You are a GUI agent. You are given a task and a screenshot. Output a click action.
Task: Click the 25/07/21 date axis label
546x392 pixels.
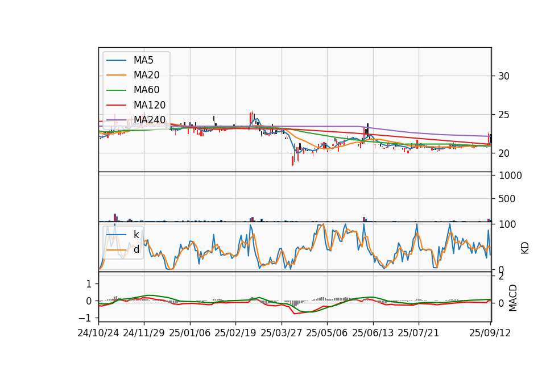(419, 333)
